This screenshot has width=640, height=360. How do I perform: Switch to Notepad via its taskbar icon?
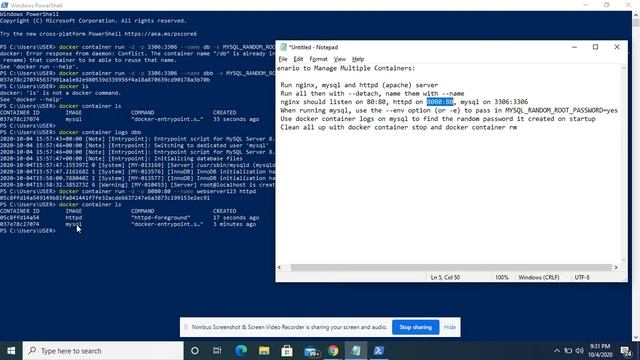coord(356,351)
